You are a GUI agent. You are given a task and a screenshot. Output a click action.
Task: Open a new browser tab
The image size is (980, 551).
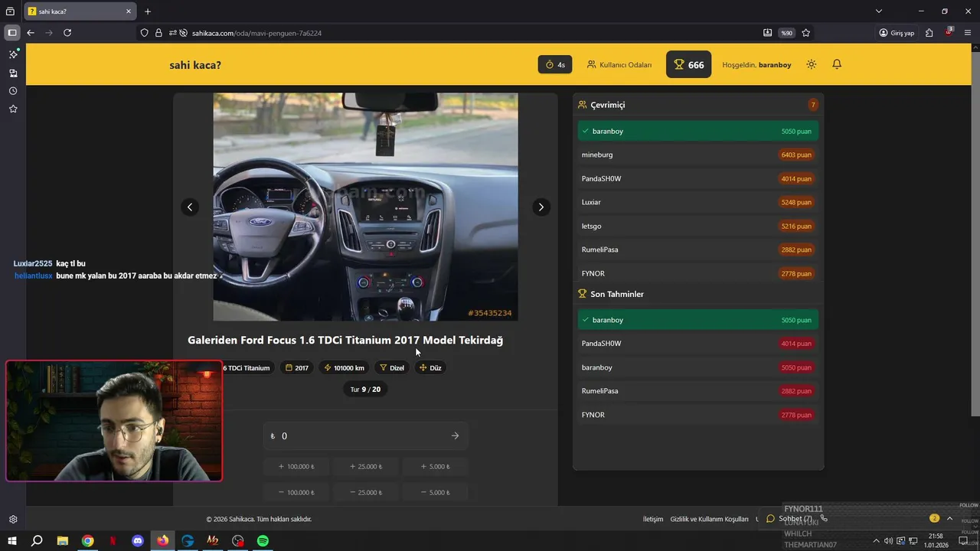click(148, 11)
